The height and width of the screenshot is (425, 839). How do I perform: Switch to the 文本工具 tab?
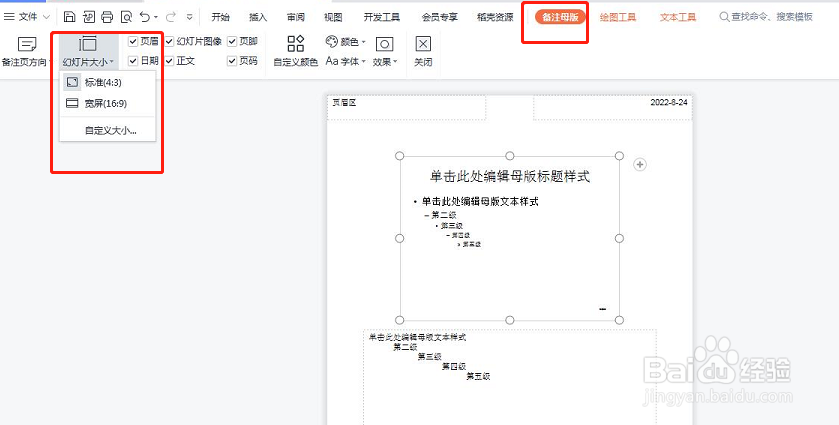[x=677, y=17]
